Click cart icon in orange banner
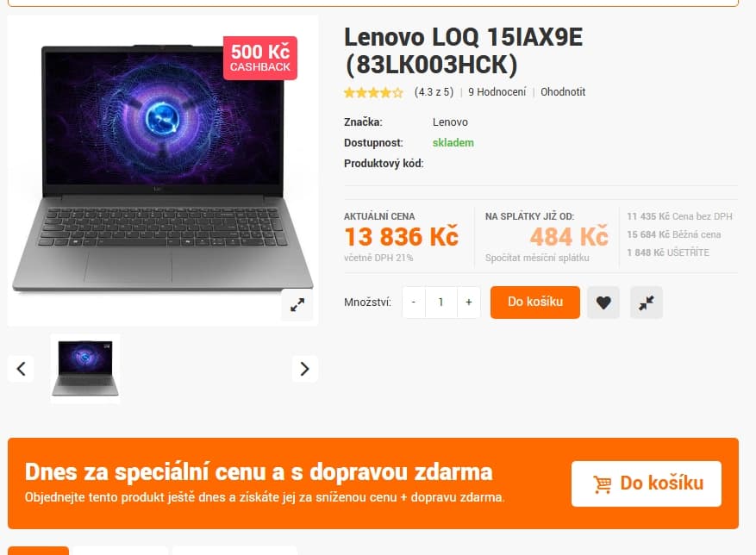 [x=603, y=483]
